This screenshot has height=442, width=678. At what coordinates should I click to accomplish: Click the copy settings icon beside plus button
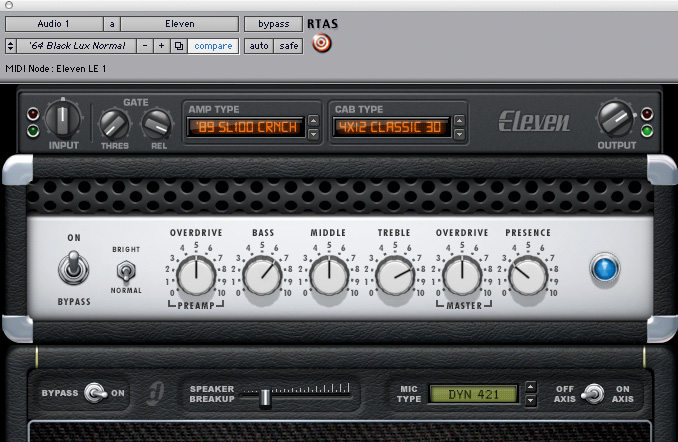coord(179,46)
